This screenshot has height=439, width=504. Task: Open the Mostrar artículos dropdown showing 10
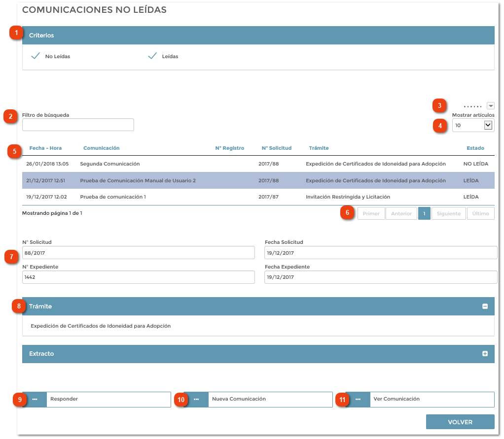click(473, 125)
